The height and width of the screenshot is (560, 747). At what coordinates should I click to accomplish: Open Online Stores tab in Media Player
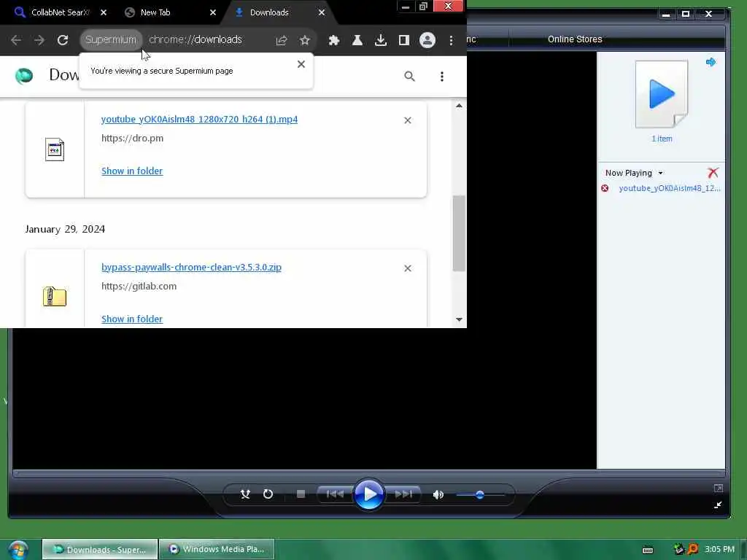coord(575,39)
